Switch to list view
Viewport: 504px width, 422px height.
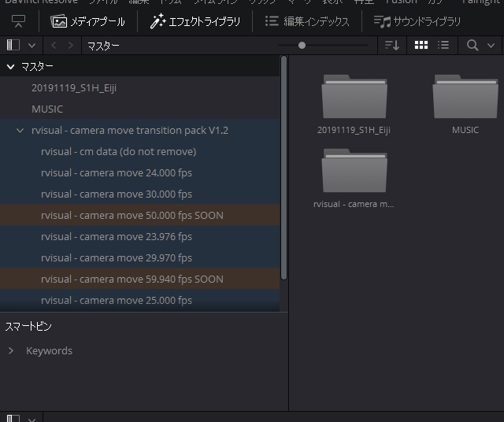pos(443,45)
